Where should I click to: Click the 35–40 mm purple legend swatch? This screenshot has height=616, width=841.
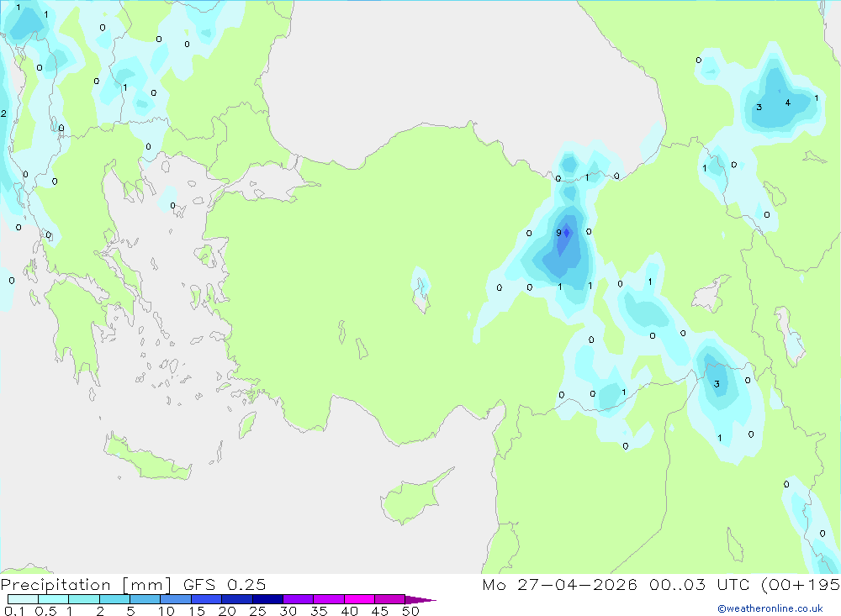pyautogui.click(x=328, y=599)
